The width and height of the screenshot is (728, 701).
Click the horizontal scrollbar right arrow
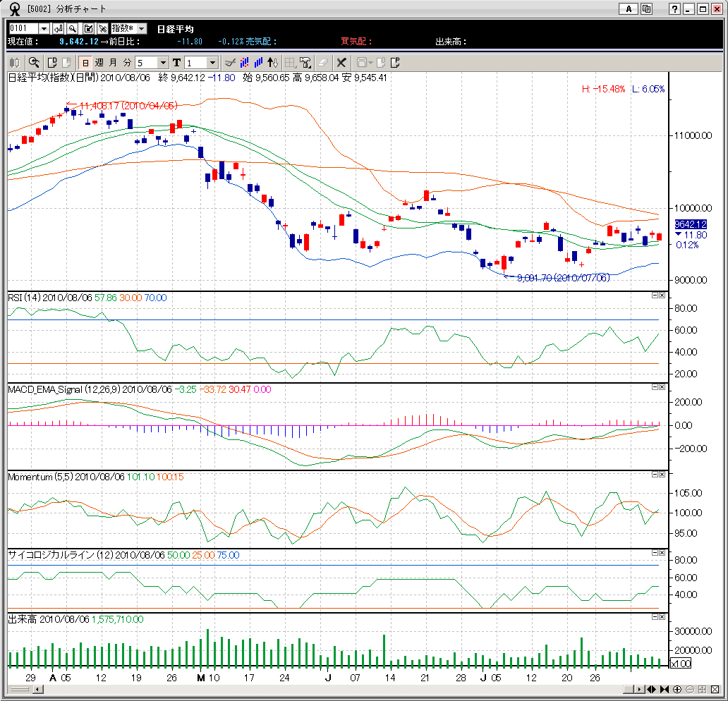coord(640,689)
